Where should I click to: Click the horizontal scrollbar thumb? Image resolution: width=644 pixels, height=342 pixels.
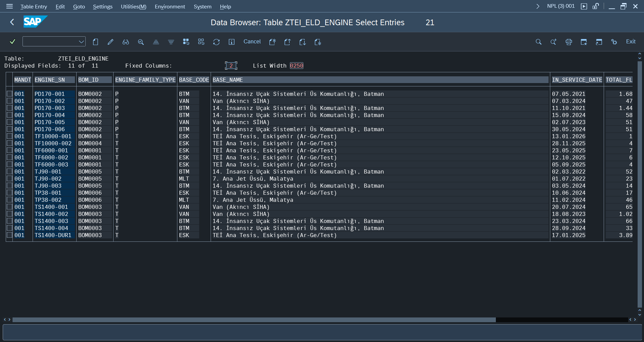pyautogui.click(x=254, y=319)
